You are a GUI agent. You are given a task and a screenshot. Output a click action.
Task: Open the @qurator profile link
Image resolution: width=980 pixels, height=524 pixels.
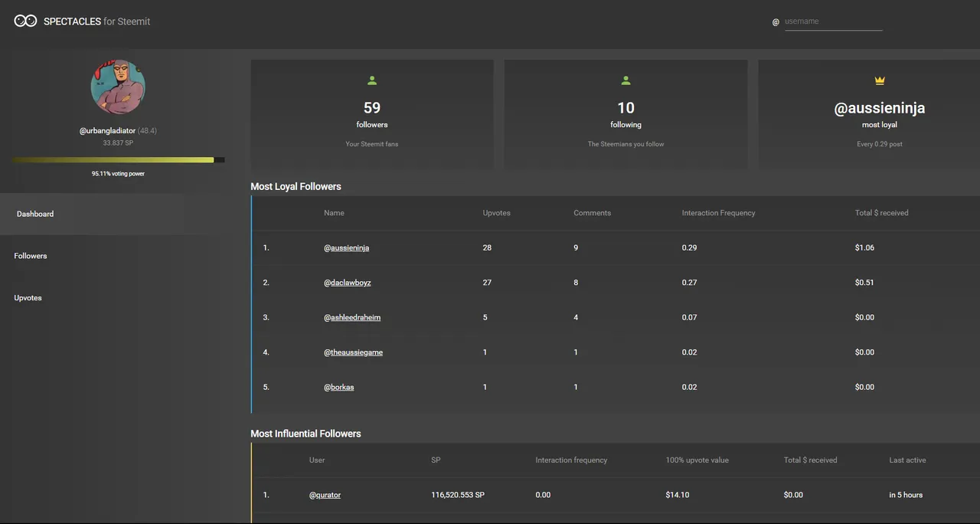coord(325,495)
